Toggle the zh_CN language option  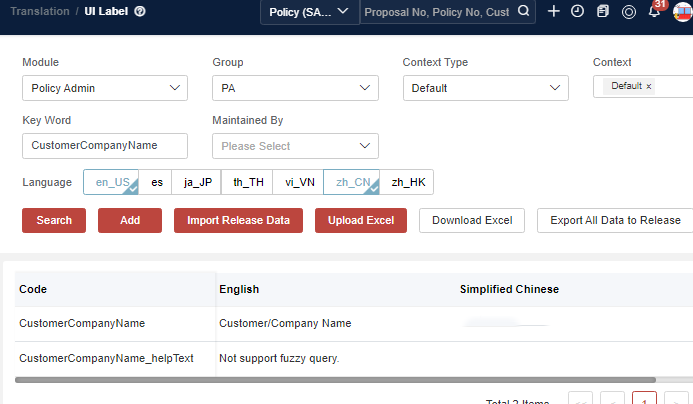pyautogui.click(x=351, y=182)
